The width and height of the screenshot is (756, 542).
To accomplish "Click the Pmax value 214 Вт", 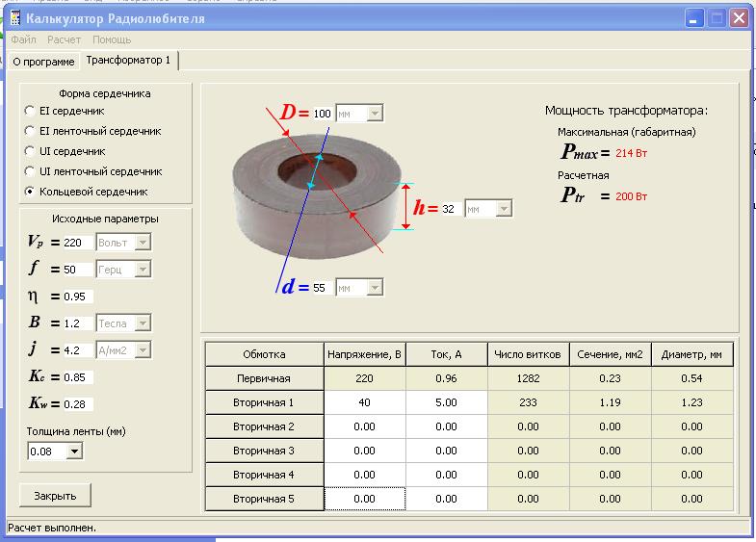I will (631, 153).
